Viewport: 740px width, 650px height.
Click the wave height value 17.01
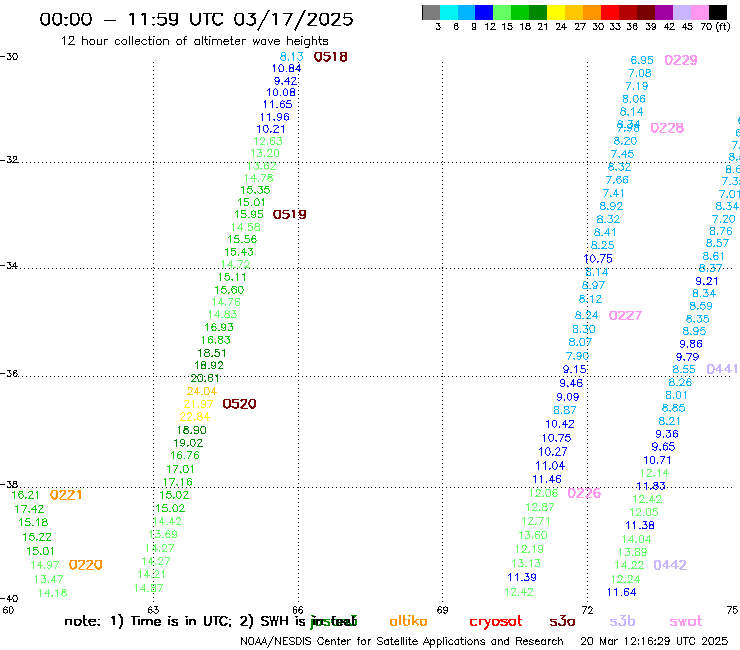point(180,469)
